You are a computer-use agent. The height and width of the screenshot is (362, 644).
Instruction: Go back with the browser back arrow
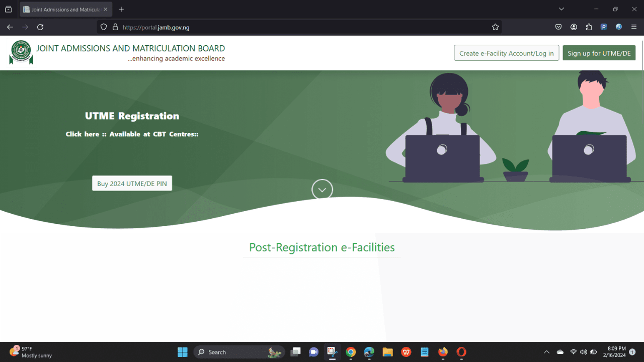coord(10,27)
